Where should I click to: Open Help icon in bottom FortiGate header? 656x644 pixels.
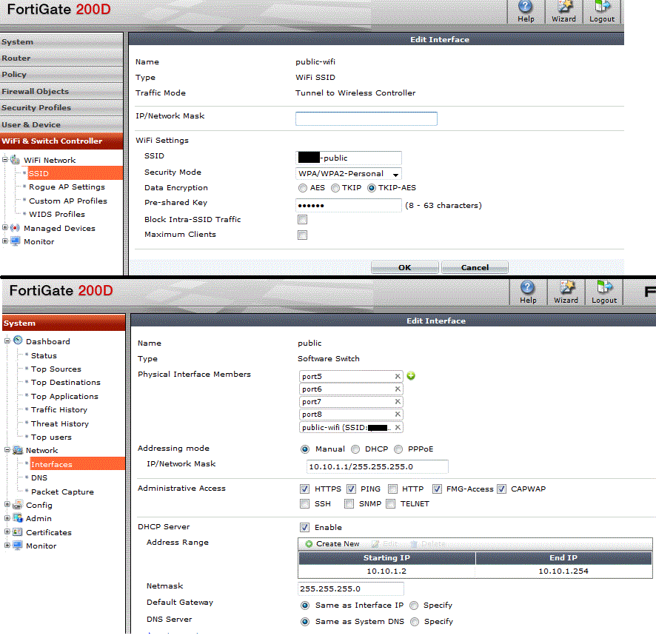click(528, 287)
